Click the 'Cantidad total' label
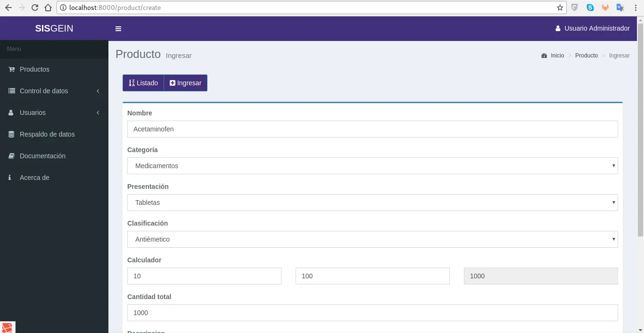 coord(149,297)
